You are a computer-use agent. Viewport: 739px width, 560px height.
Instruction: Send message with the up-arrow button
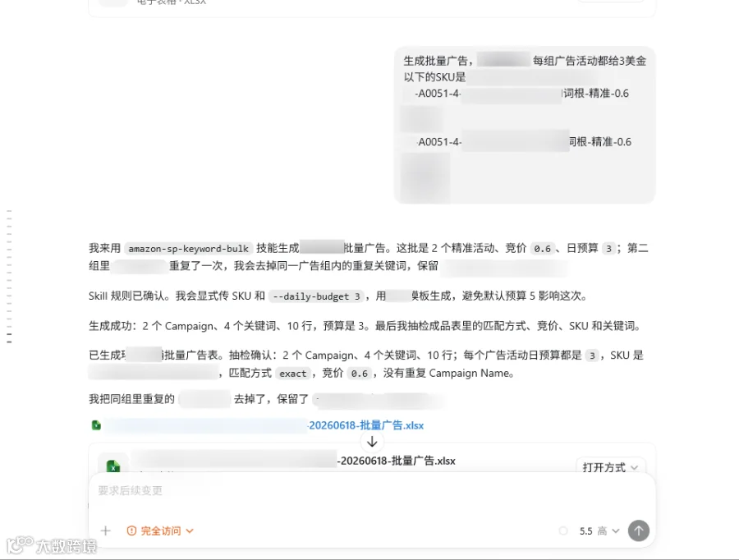[x=638, y=530]
